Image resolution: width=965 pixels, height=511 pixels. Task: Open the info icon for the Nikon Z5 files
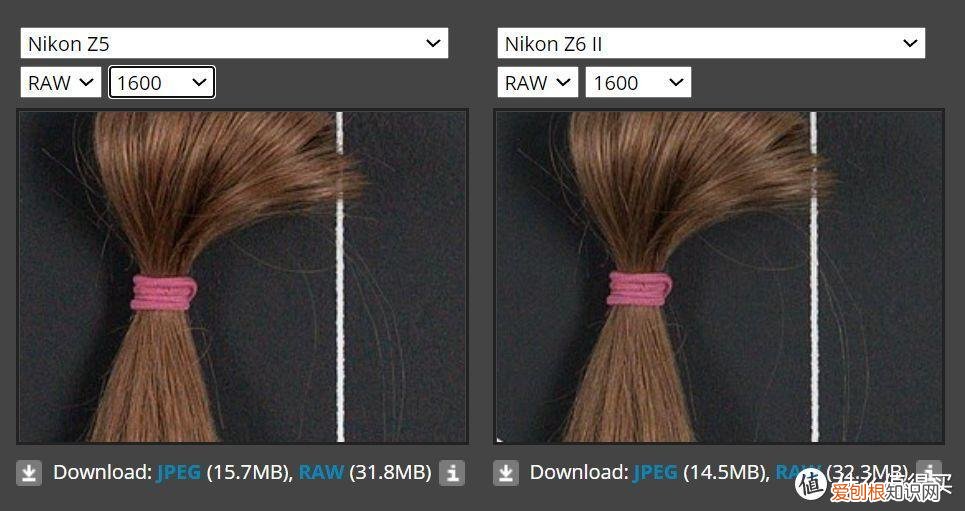coord(452,473)
